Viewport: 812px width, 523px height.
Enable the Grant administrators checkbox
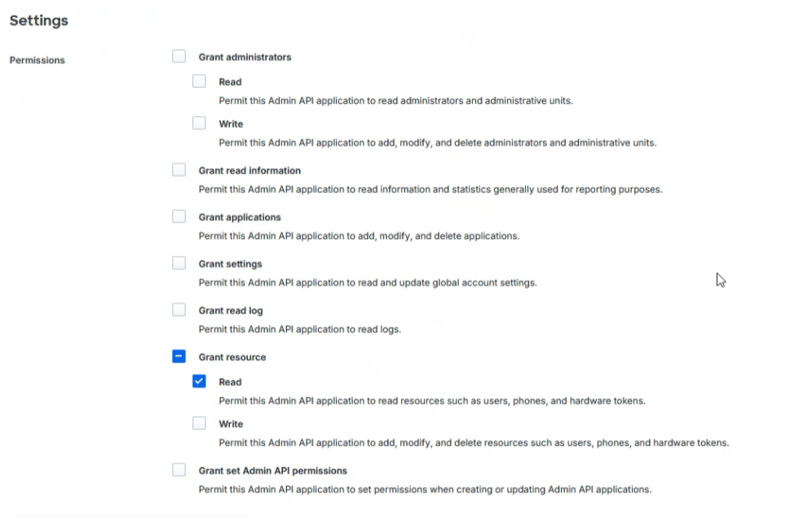[x=179, y=57]
